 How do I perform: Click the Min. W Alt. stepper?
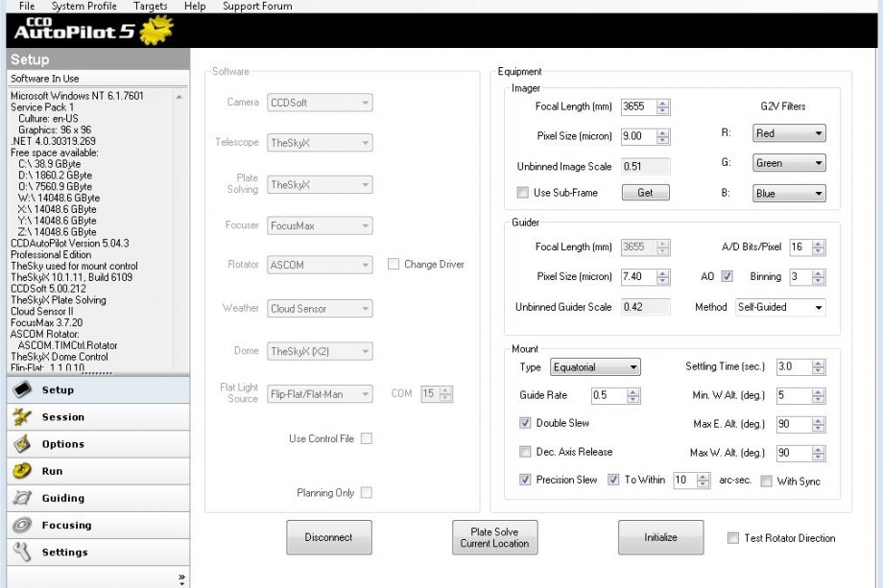coord(819,395)
